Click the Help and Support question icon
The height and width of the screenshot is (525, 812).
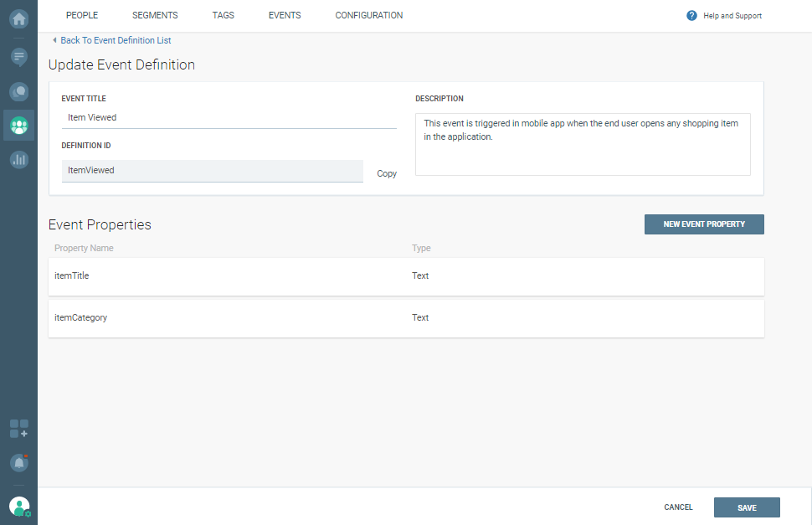pos(691,16)
